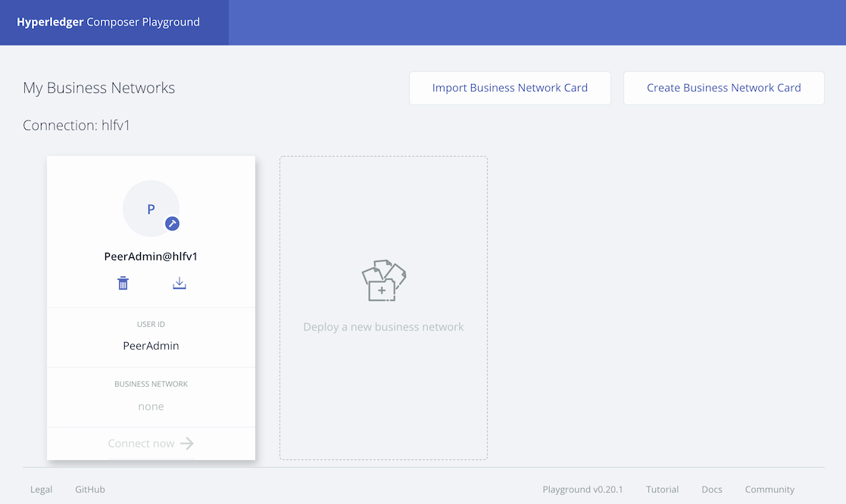Export the PeerAdmin@hlfv1 card via download icon
This screenshot has height=504, width=846.
(x=180, y=283)
